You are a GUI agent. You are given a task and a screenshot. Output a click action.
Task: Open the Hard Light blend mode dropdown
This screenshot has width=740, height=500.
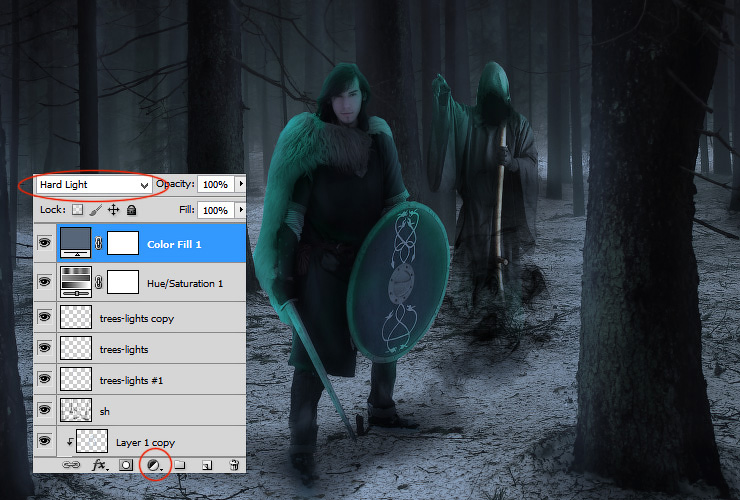point(93,185)
